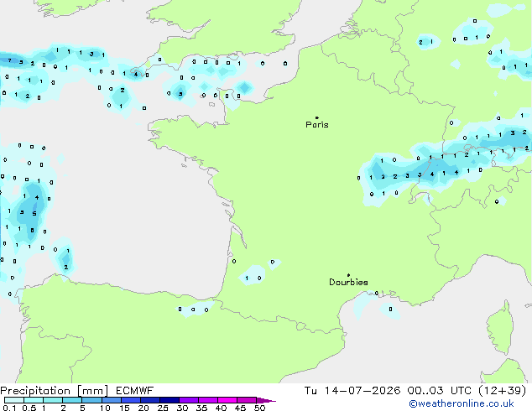Select the 35–40 mm magenta legend swatch
Viewport: 532px width, 411px height.
(x=208, y=400)
